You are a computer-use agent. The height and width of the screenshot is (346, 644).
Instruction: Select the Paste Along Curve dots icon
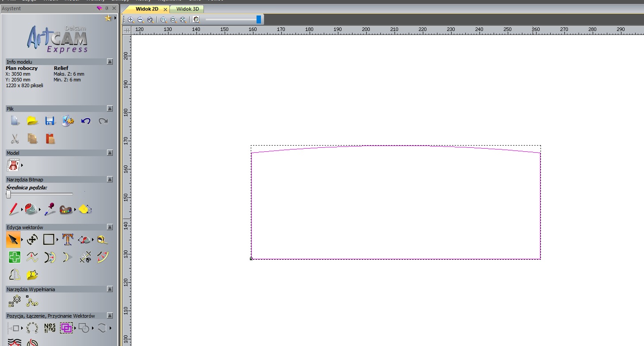(x=32, y=301)
